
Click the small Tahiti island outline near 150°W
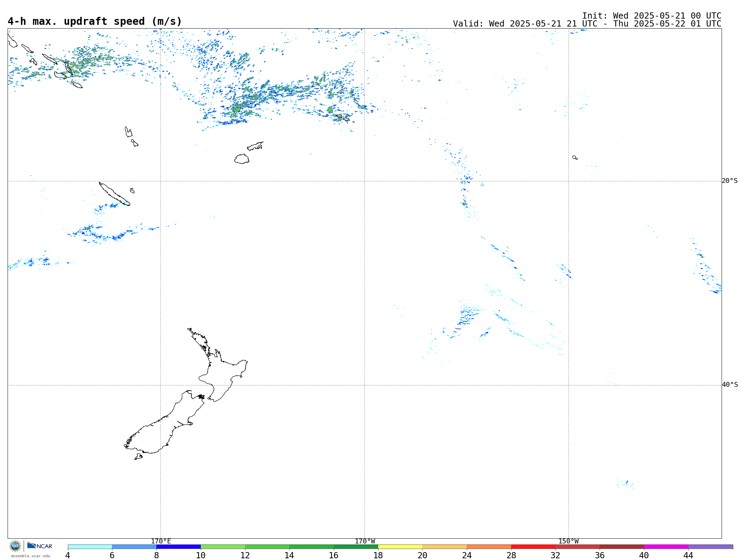[x=575, y=157]
